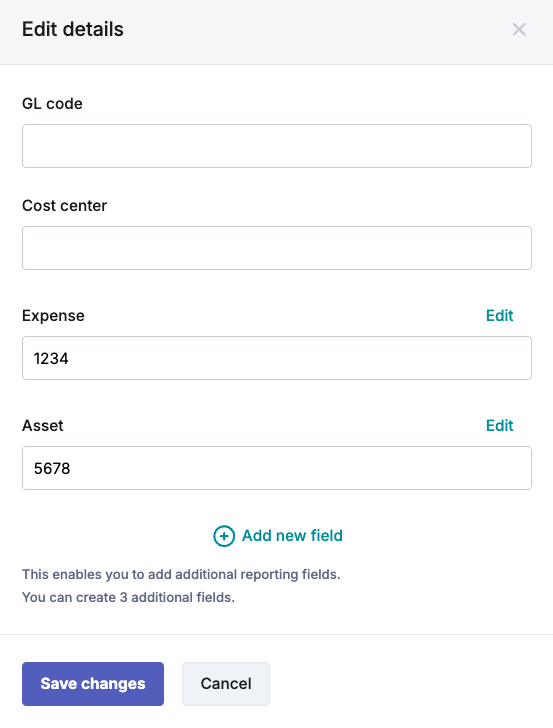
Task: Click the Edit details dialog title
Action: 73,29
